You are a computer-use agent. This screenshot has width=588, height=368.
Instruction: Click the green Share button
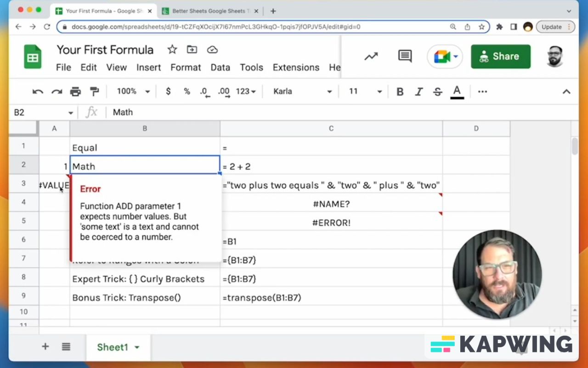click(x=501, y=57)
